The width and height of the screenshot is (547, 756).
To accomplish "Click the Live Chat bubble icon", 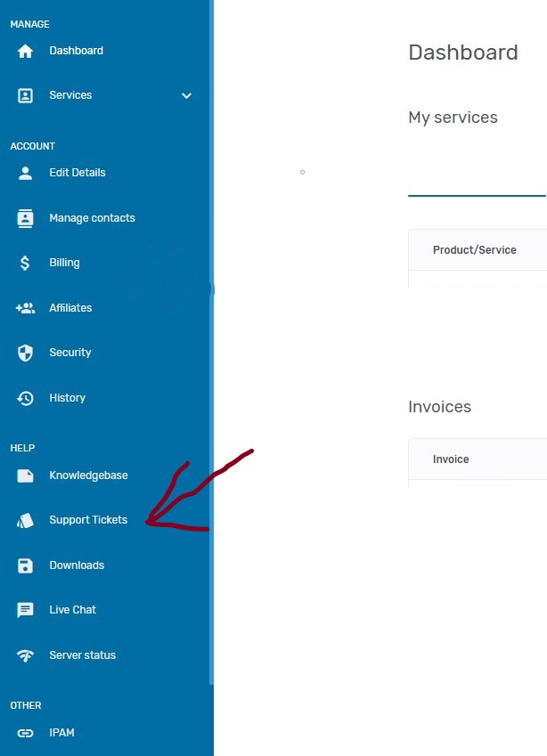I will (x=25, y=610).
